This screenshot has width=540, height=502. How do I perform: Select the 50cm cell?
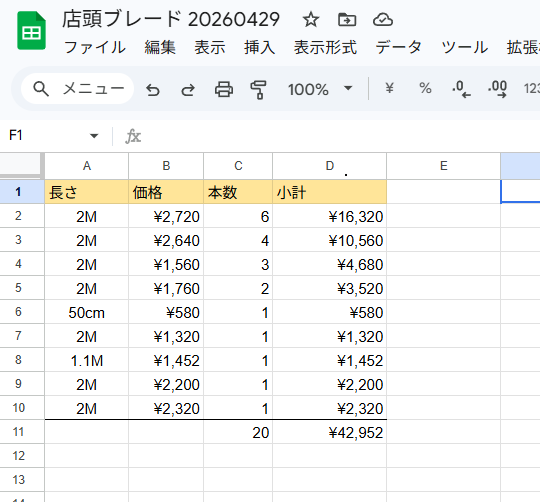(86, 312)
